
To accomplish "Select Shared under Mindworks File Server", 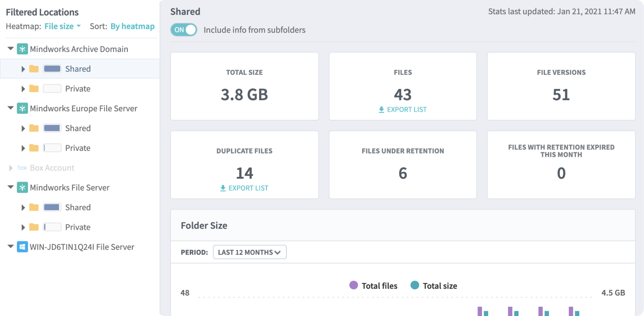I will [78, 207].
